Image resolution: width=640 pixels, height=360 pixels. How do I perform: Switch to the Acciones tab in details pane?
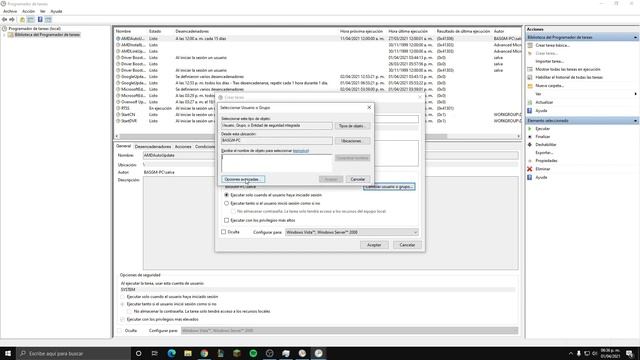click(x=183, y=147)
